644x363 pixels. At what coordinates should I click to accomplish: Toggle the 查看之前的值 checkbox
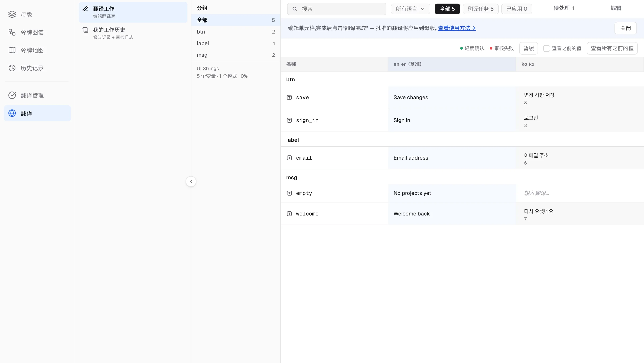pos(547,49)
